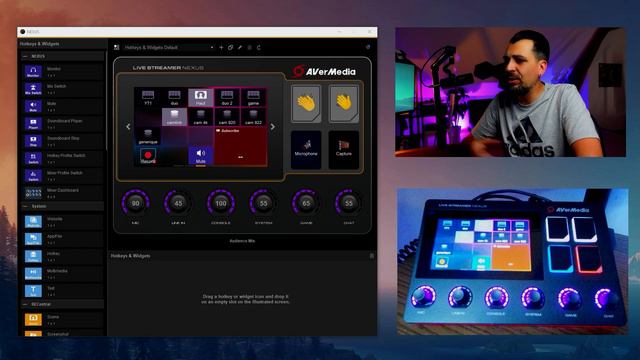This screenshot has width=640, height=360.
Task: Select the Multimedia item under System
Action: click(63, 273)
